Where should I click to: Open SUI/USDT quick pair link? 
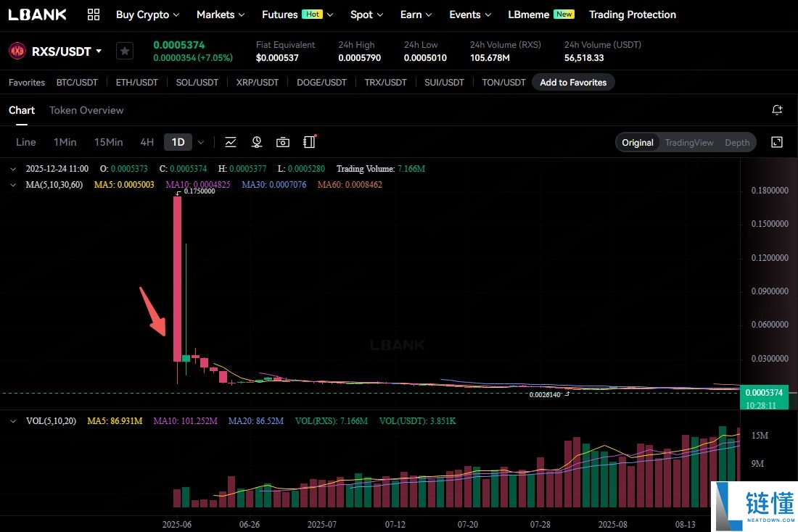(x=444, y=83)
